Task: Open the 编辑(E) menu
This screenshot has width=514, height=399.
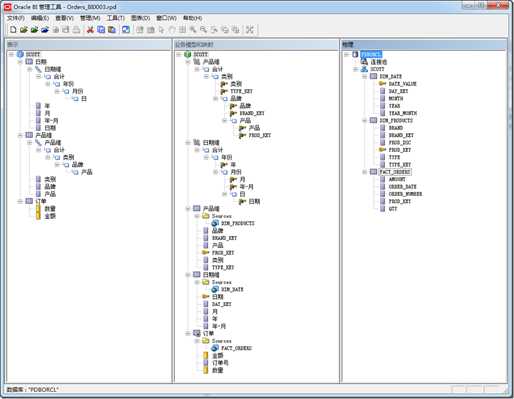Action: pyautogui.click(x=40, y=18)
